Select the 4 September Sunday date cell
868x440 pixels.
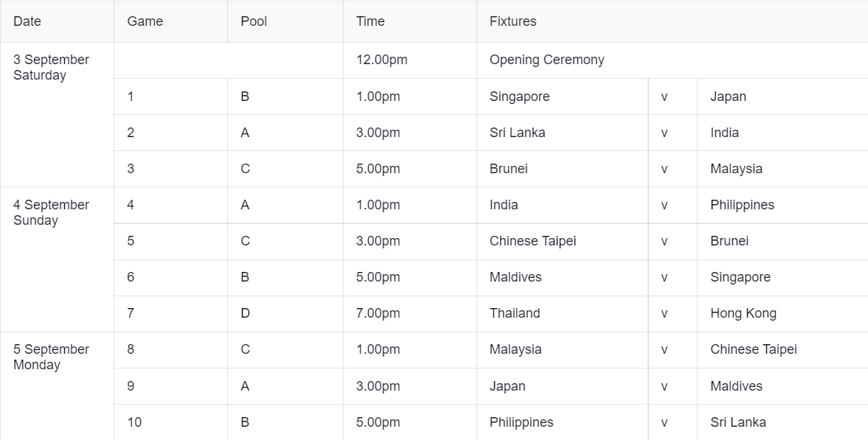(51, 212)
